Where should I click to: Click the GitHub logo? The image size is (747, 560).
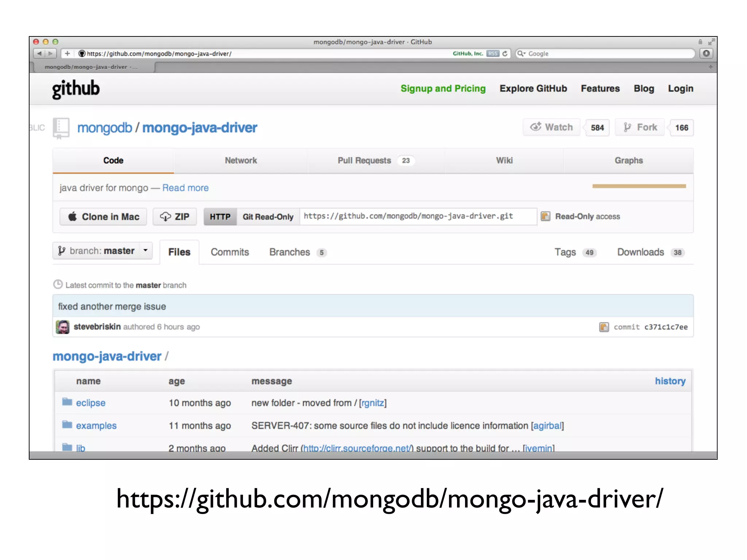[x=76, y=89]
